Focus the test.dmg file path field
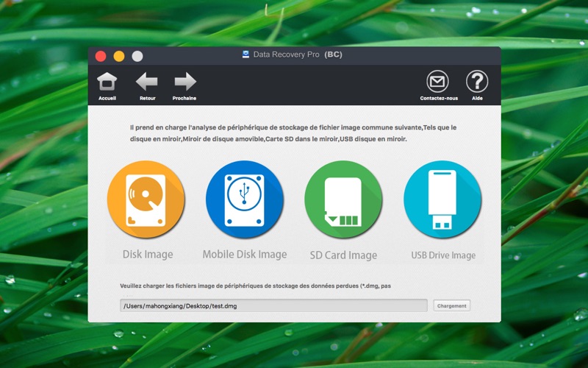 (273, 305)
